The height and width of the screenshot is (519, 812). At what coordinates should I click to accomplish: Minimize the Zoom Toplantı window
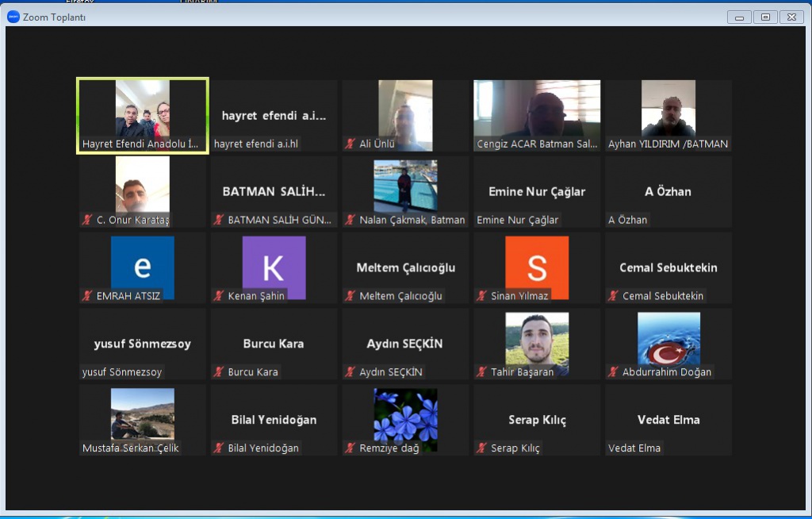739,17
